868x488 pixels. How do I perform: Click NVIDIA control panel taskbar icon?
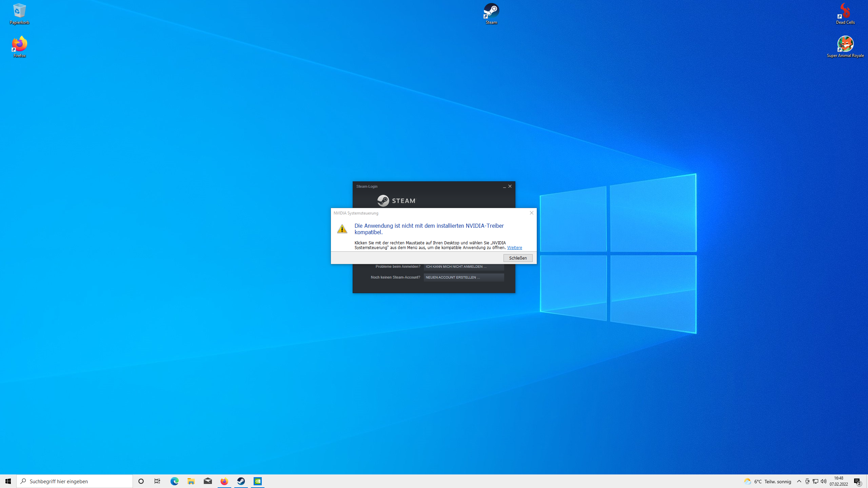tap(258, 481)
